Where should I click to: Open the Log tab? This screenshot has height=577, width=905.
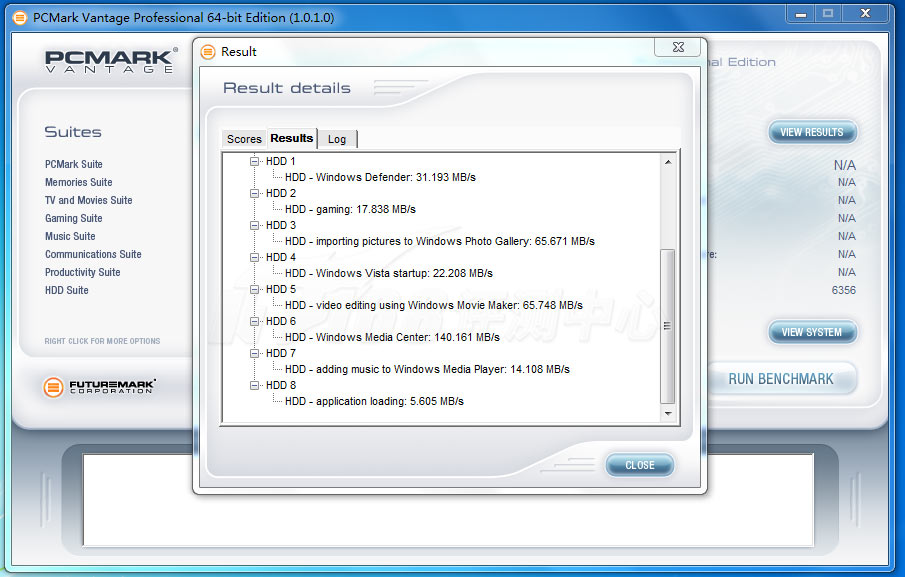pyautogui.click(x=337, y=139)
